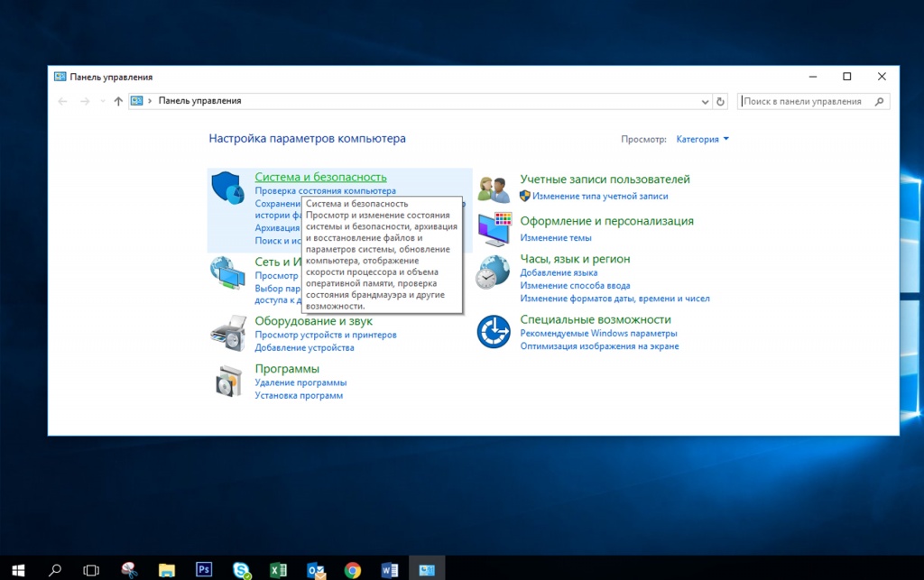Image resolution: width=924 pixels, height=580 pixels.
Task: Click Удаление программы link
Action: tap(300, 382)
